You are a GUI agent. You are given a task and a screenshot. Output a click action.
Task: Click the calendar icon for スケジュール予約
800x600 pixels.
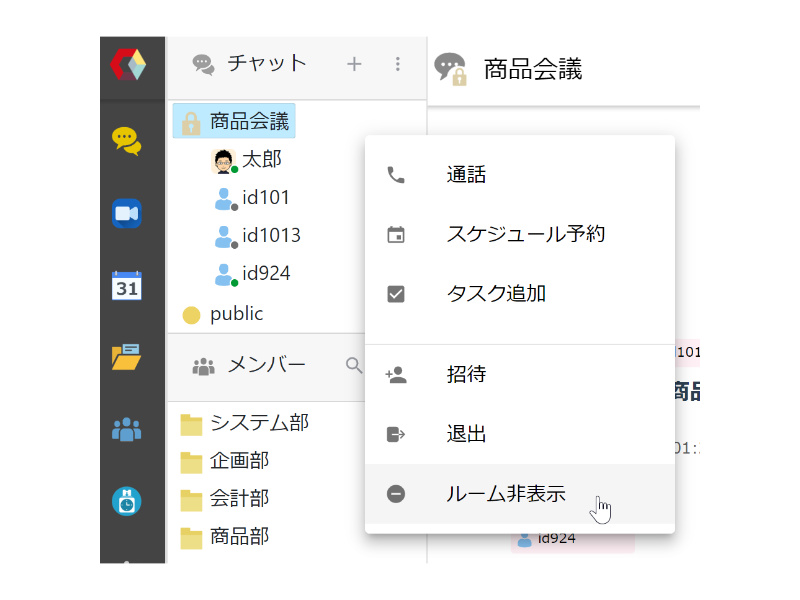[x=396, y=235]
